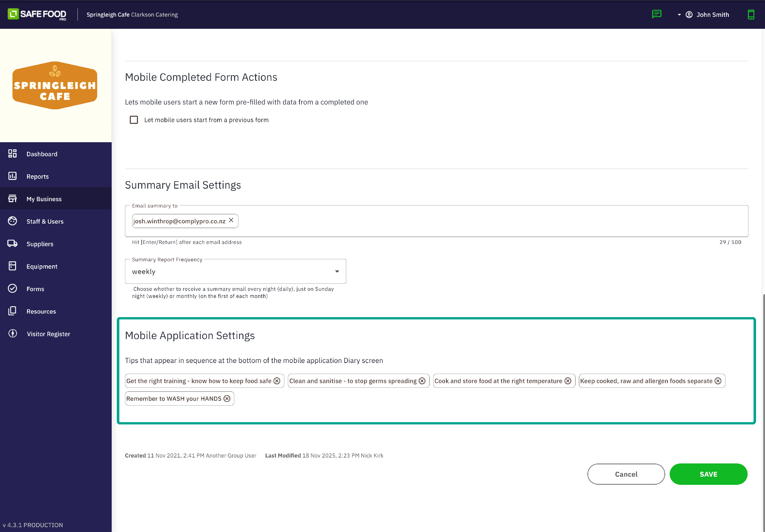Remove josh.winthrop@complypro.co.nz email chip

coord(231,220)
